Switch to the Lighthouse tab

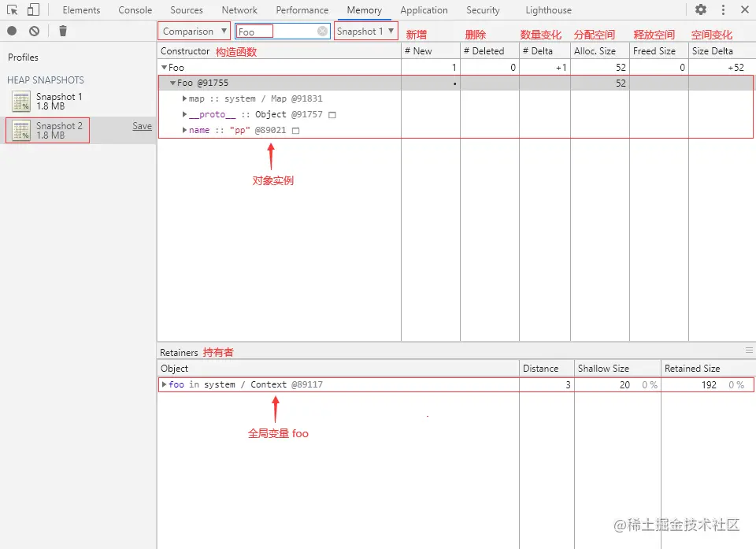[548, 10]
